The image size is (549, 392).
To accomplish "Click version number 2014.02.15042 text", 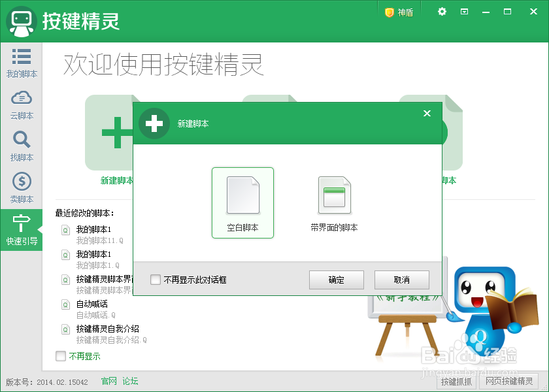I will (62, 382).
